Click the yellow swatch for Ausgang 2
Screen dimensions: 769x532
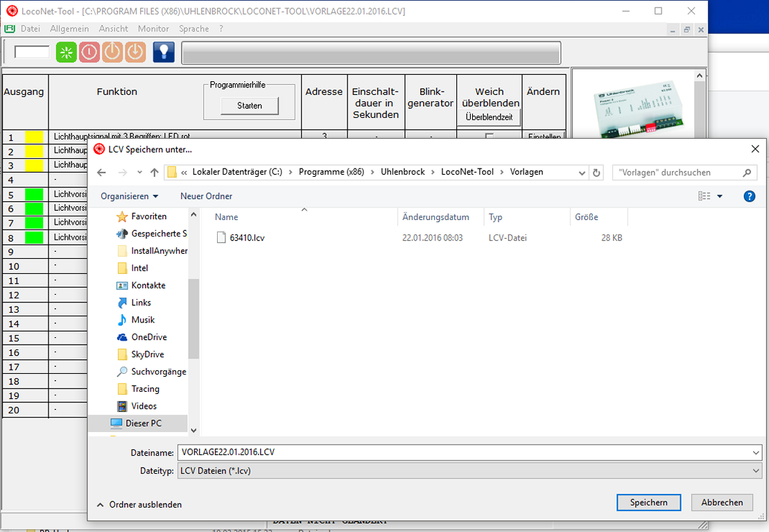35,151
